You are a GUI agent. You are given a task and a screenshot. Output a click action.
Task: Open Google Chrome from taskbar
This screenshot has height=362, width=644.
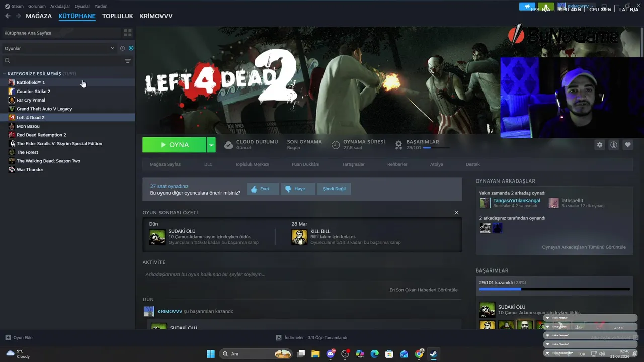click(419, 354)
